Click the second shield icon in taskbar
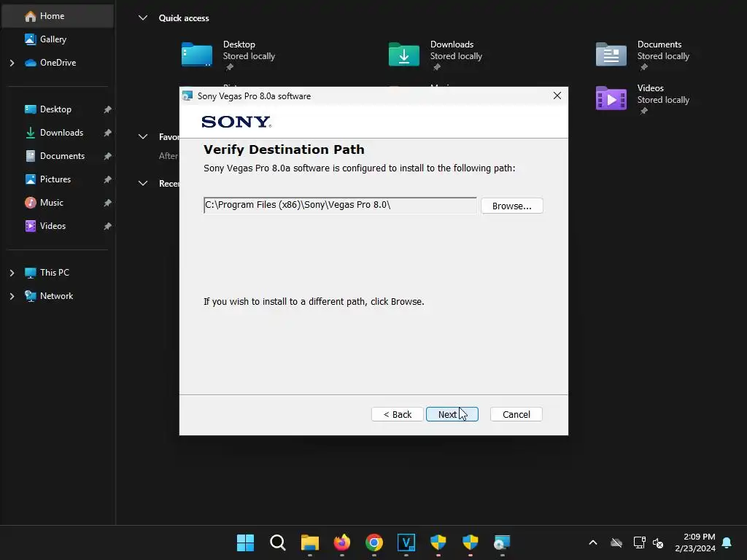Screen dimensions: 747x560 tap(471, 542)
